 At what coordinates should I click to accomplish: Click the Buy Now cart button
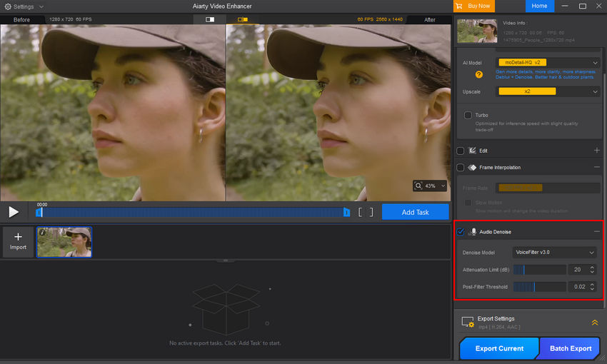474,6
